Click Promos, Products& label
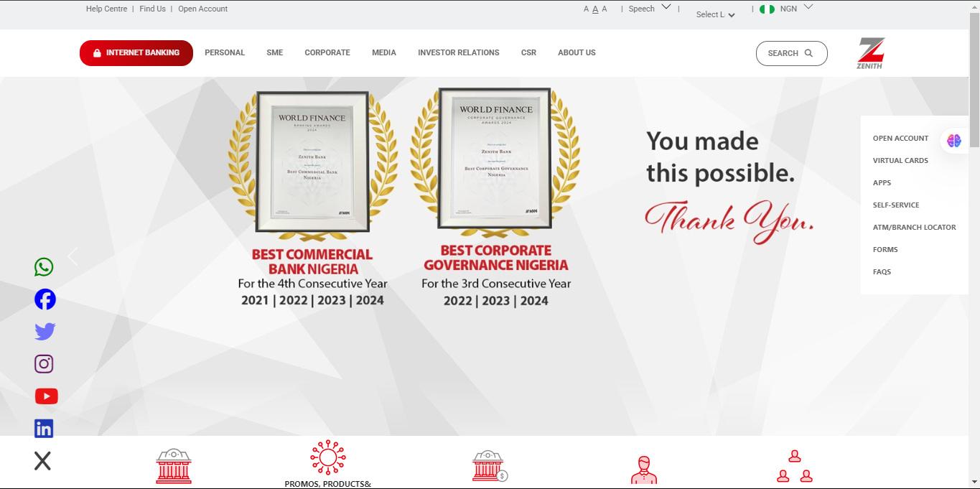The width and height of the screenshot is (980, 489). 328,484
